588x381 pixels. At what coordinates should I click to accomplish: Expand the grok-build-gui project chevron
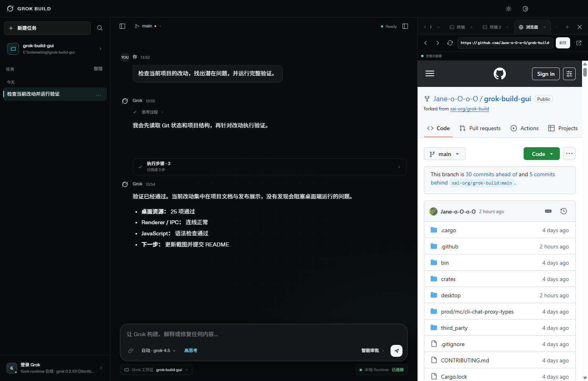point(100,49)
